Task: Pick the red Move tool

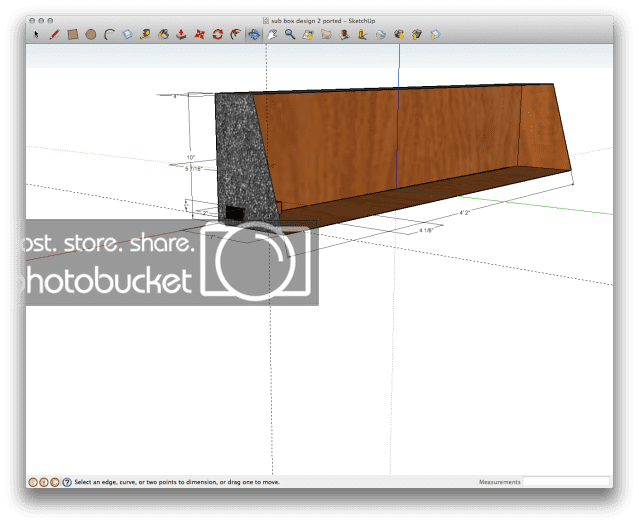Action: tap(199, 34)
